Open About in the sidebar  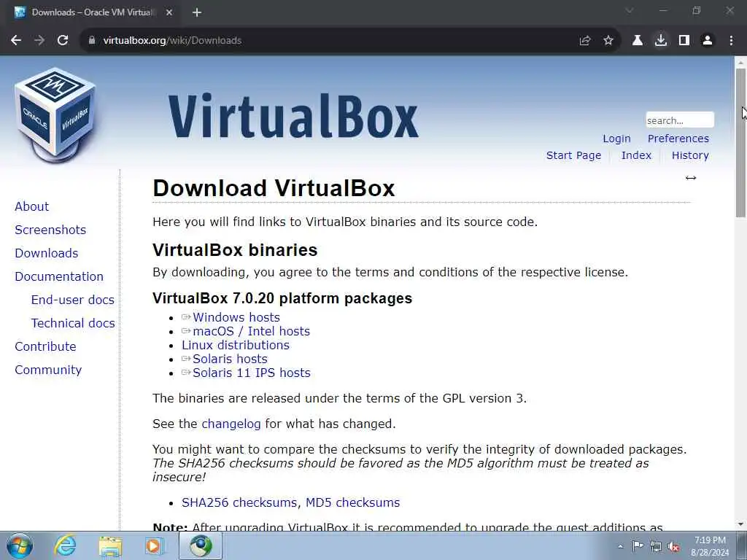pyautogui.click(x=31, y=206)
